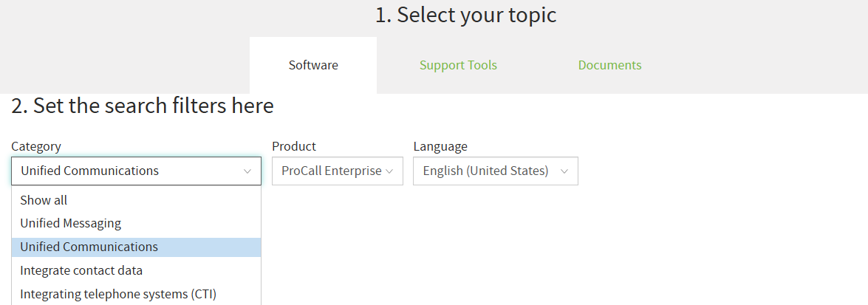This screenshot has height=305, width=868.
Task: Expand the ProCall Enterprise product selector
Action: pos(338,171)
